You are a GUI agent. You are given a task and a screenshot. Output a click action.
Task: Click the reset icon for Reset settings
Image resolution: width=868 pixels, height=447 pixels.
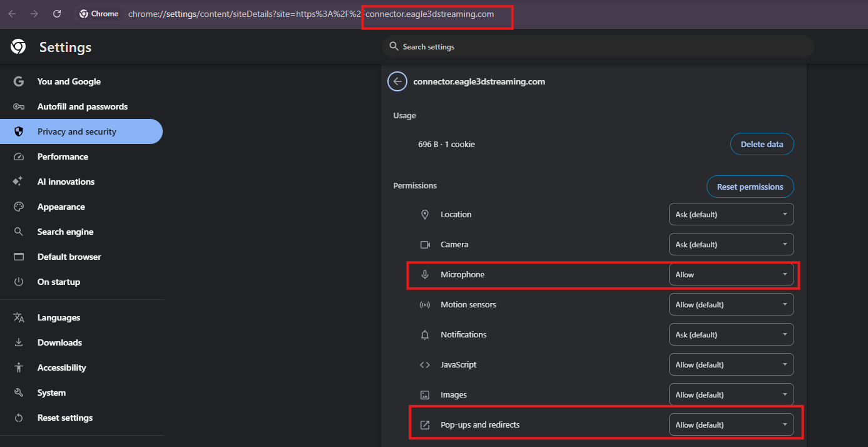tap(19, 418)
